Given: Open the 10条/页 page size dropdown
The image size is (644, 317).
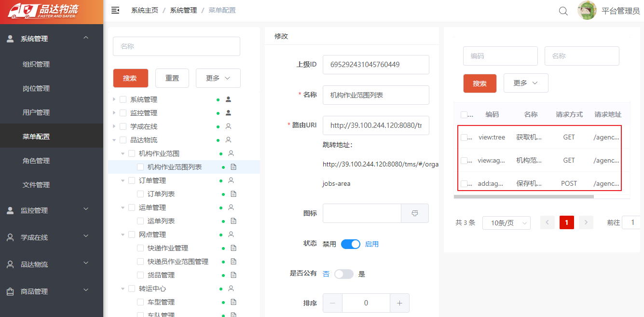Looking at the screenshot, I should click(507, 223).
